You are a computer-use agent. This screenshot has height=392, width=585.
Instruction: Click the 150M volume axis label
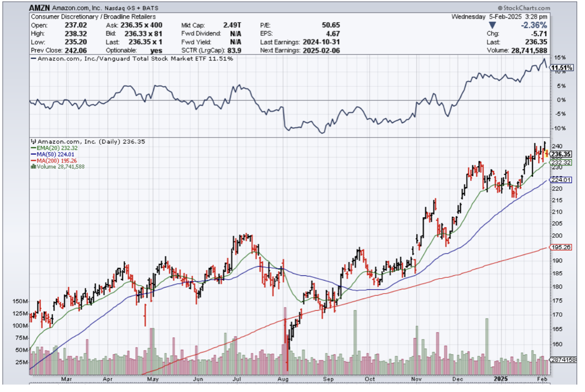(20, 301)
